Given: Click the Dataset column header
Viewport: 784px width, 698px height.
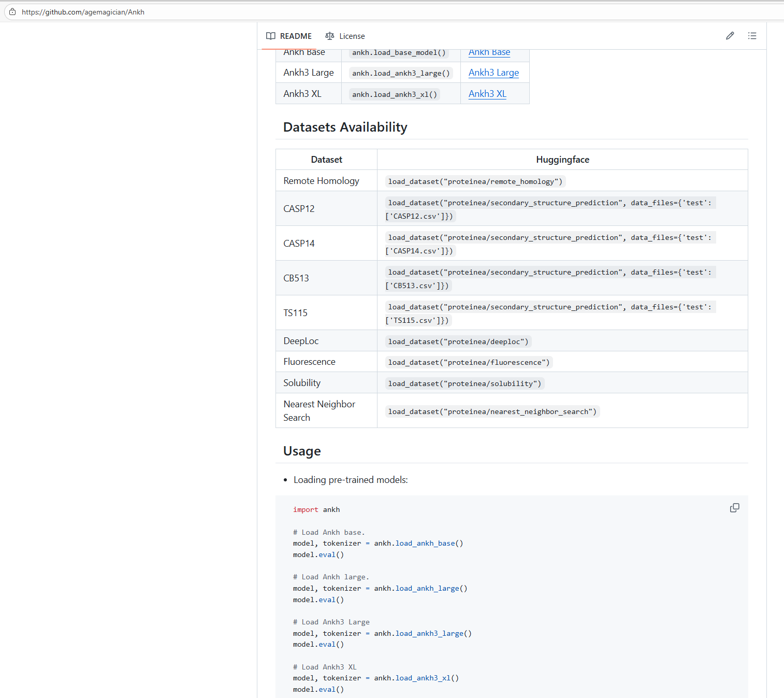Looking at the screenshot, I should click(x=326, y=160).
